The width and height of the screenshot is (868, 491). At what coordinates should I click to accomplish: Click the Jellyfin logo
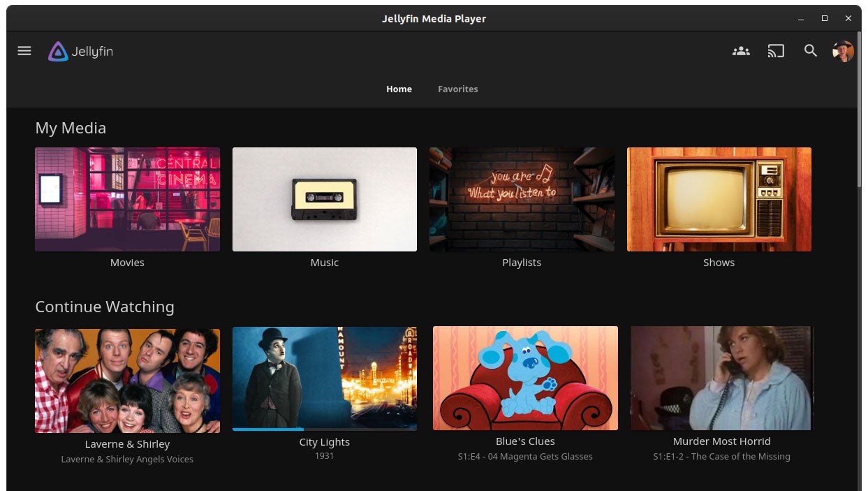click(80, 51)
